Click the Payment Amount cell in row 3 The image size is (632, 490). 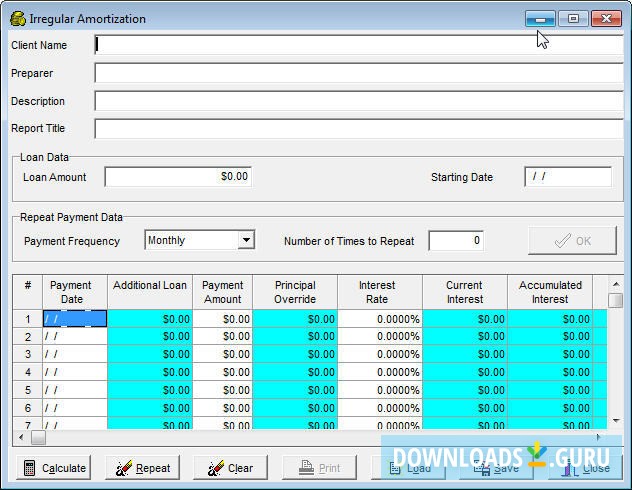pyautogui.click(x=222, y=354)
